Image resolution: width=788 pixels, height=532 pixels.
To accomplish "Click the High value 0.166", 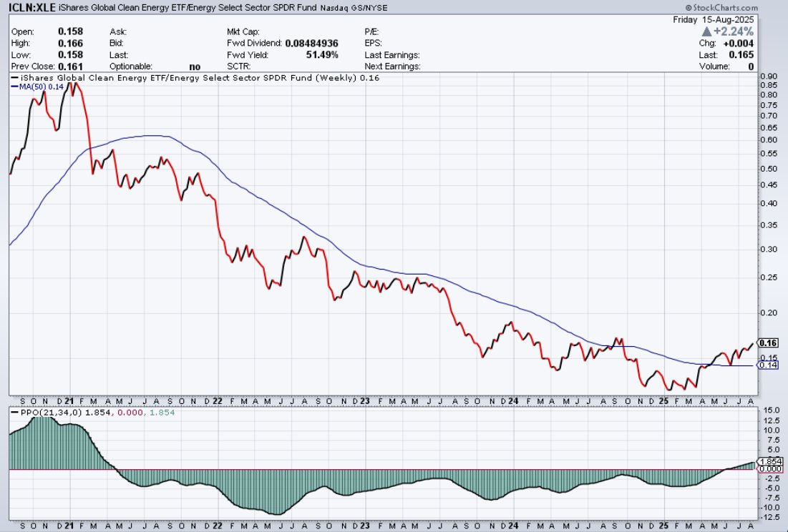I will [70, 43].
